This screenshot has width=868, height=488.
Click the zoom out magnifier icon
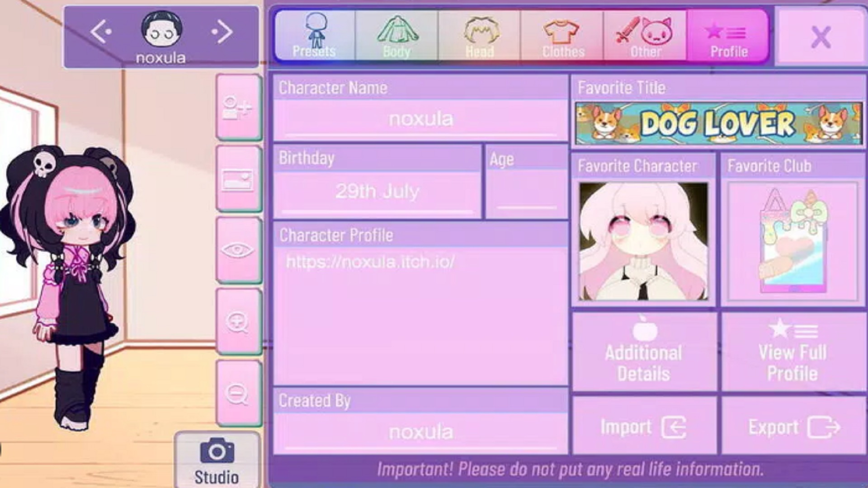pos(237,393)
